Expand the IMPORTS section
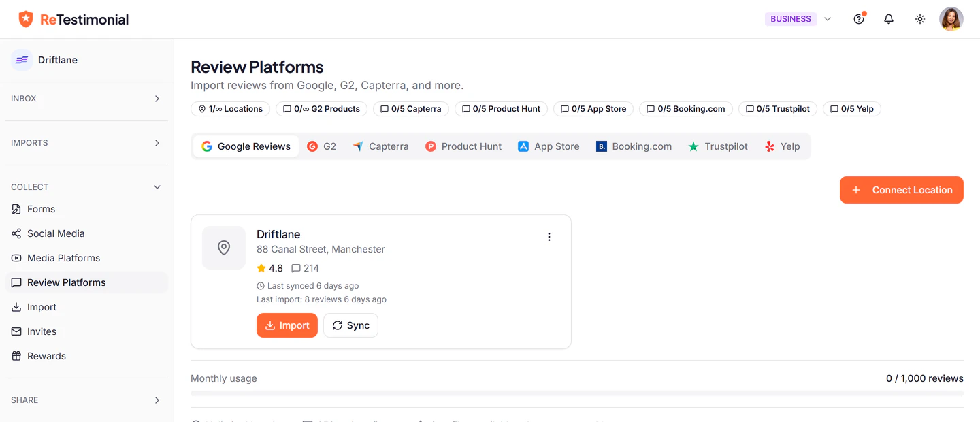This screenshot has height=422, width=980. [x=86, y=143]
